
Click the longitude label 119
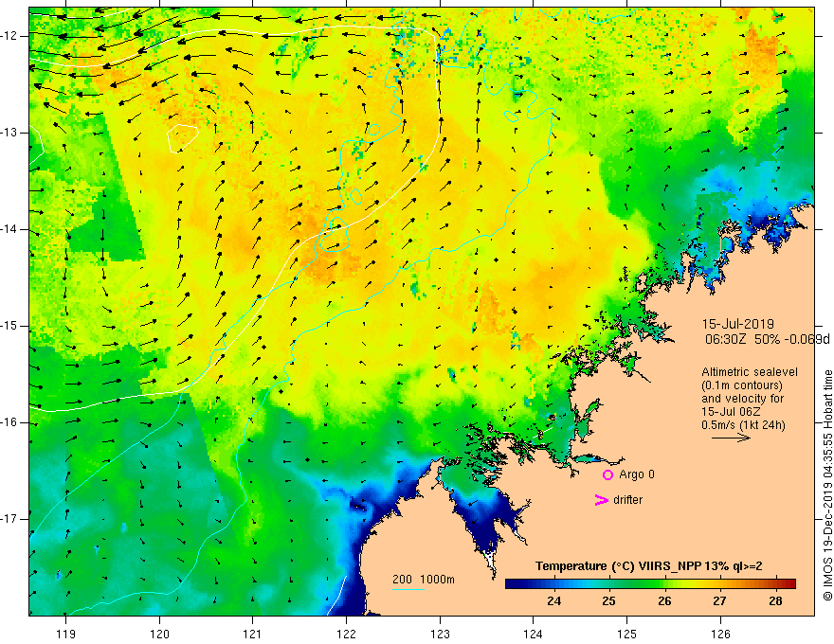[66, 634]
